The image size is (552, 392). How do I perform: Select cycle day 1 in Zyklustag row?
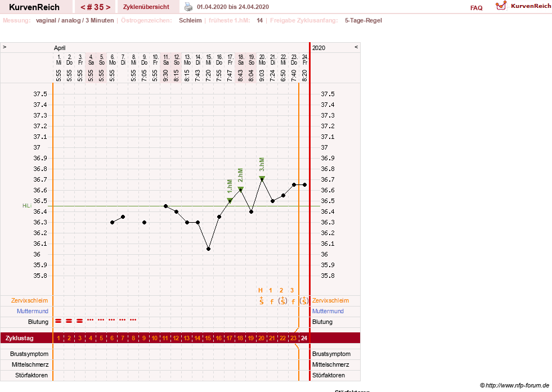pos(59,338)
